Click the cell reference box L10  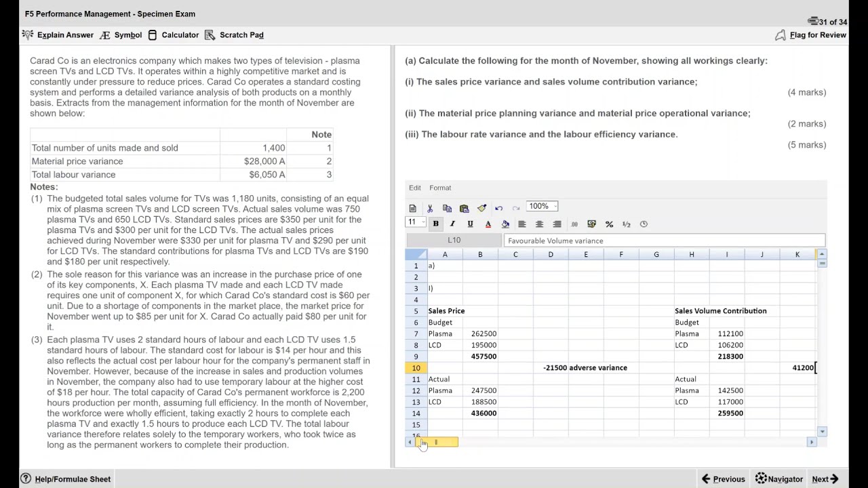coord(454,241)
